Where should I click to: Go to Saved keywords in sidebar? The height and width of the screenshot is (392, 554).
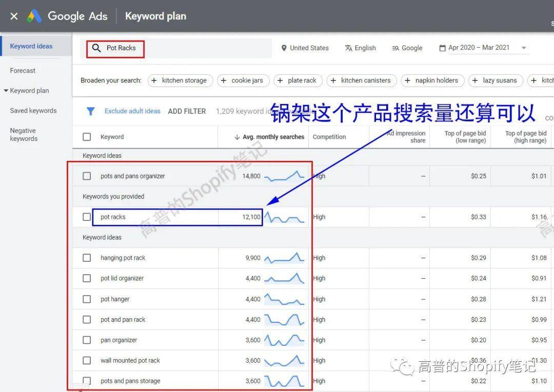point(33,111)
